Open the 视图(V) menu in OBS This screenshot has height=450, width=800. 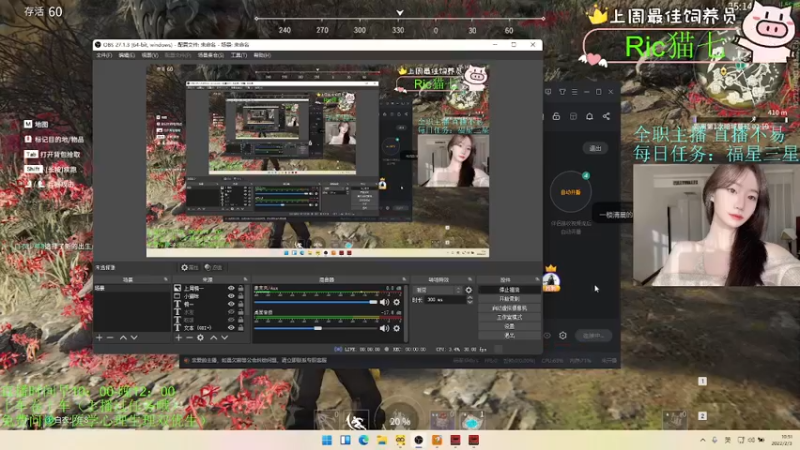pos(150,55)
